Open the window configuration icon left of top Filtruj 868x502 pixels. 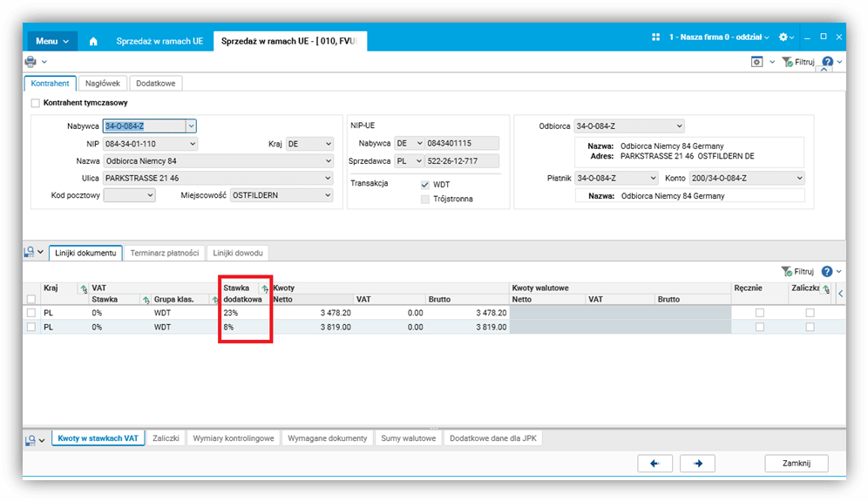756,62
